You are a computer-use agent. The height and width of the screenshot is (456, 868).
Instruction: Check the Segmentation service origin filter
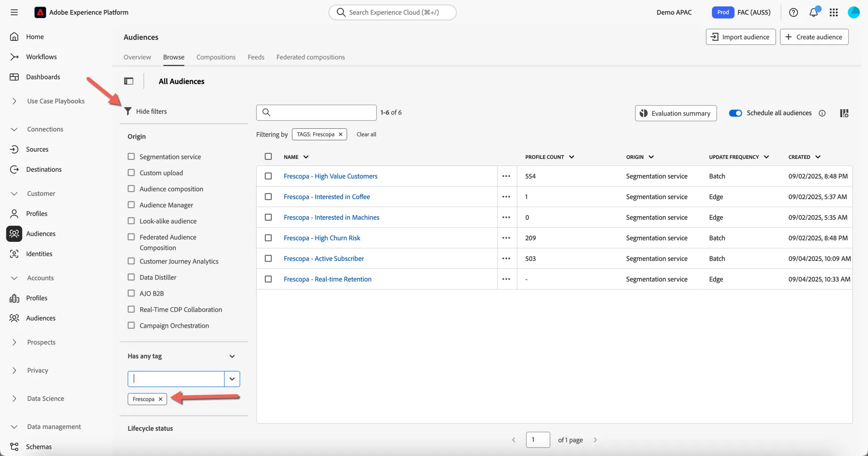pos(131,156)
